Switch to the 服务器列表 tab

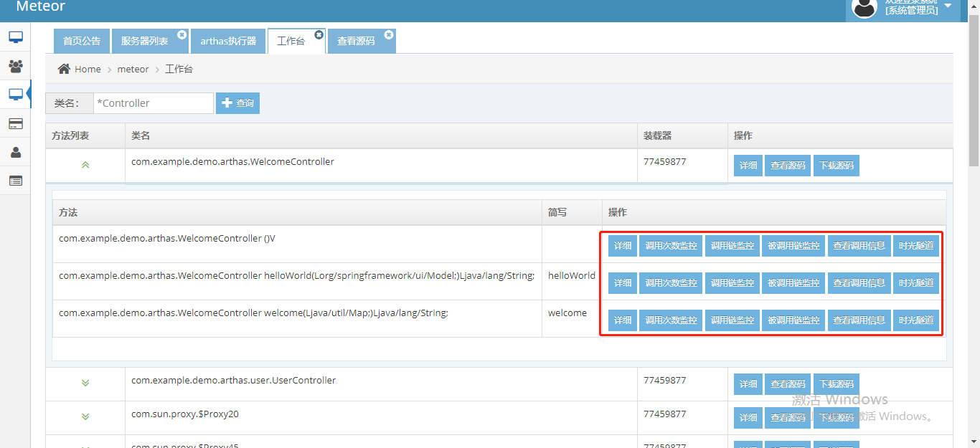tap(146, 41)
